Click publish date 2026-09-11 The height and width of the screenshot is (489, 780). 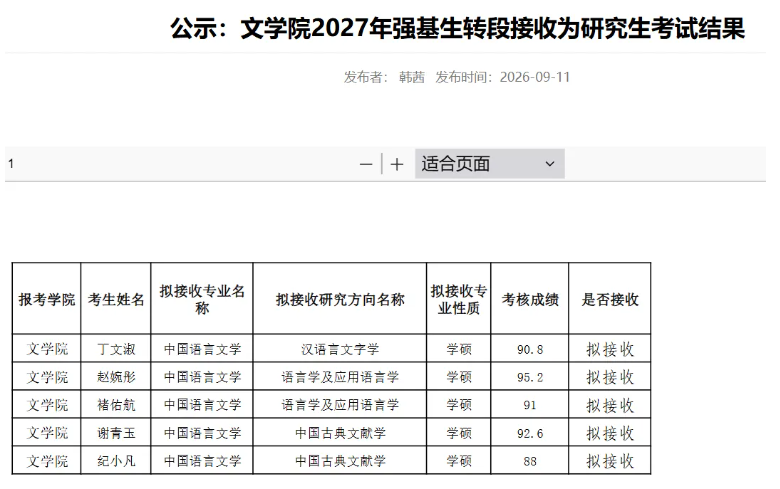point(535,77)
